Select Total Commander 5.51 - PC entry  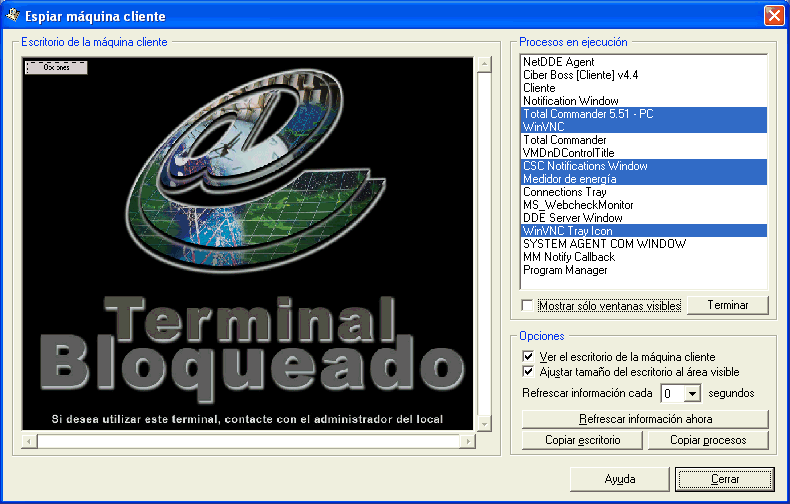click(x=643, y=114)
